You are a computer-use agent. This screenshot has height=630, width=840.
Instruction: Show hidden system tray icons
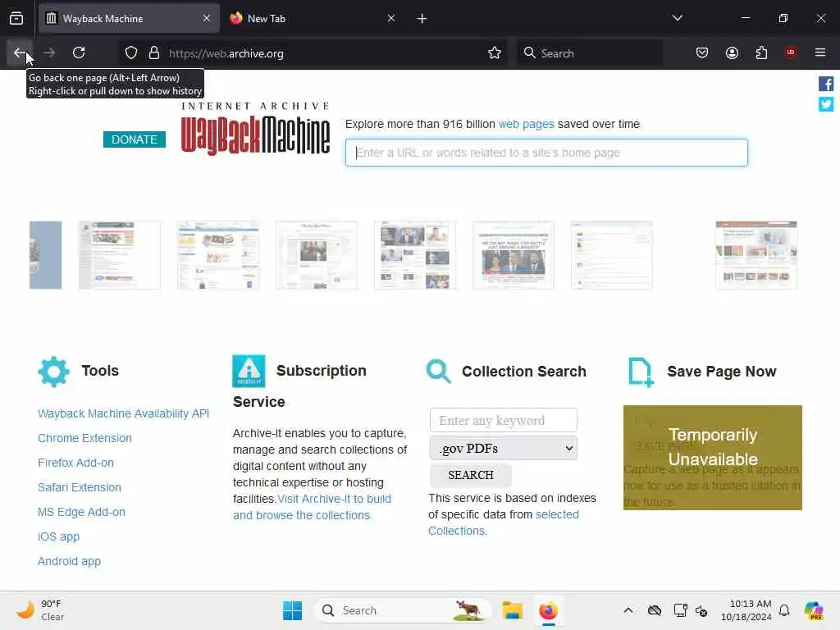click(628, 610)
